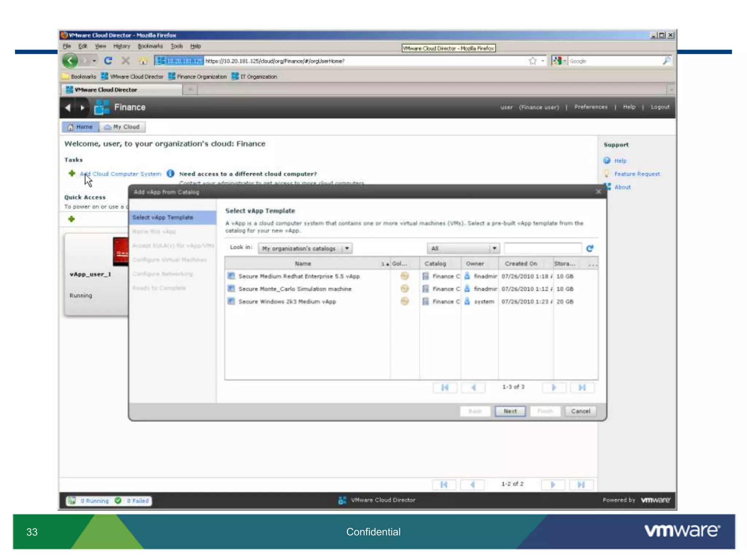Click the bookmark star in address bar
The height and width of the screenshot is (560, 747).
(x=533, y=61)
